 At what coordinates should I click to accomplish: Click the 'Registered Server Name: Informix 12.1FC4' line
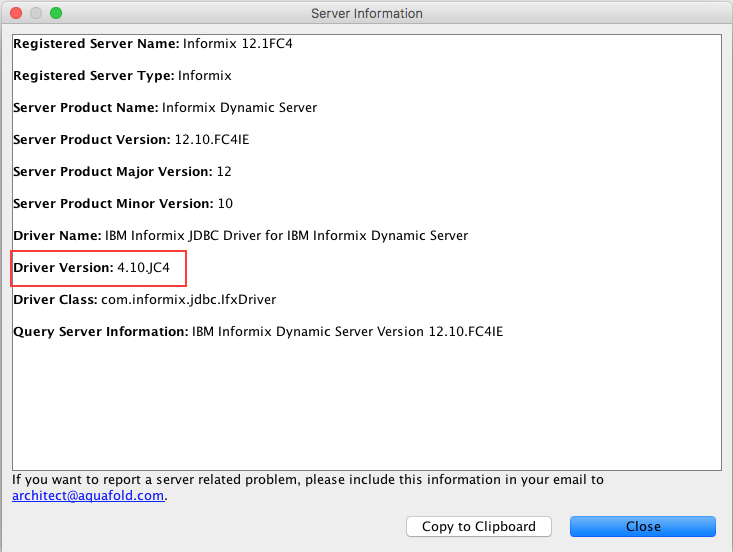153,43
